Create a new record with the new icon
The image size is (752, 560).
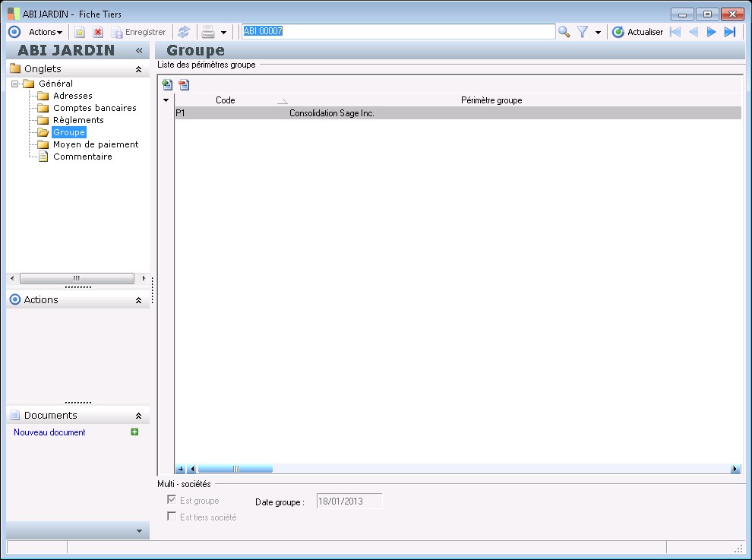[x=79, y=32]
